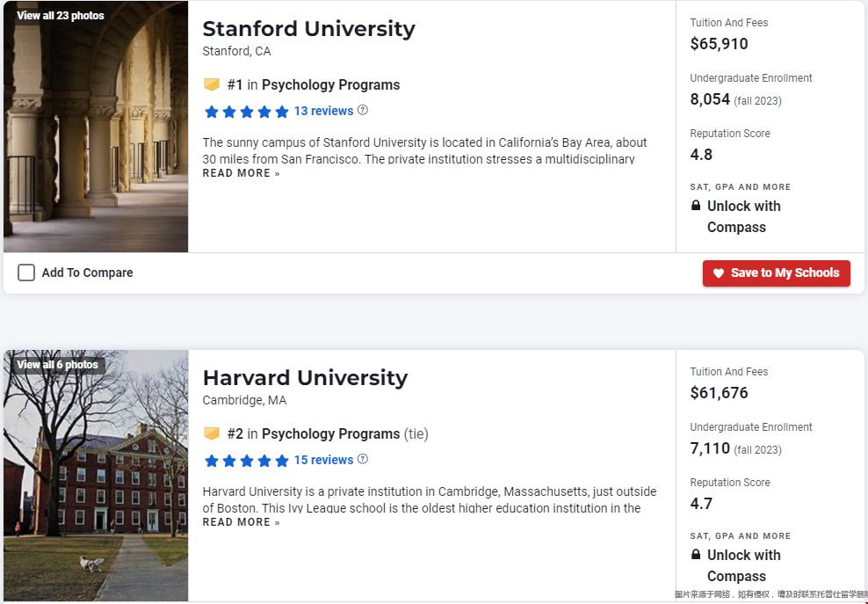This screenshot has height=604, width=868.
Task: Click the 'Stanford, CA' location text
Action: tap(237, 52)
